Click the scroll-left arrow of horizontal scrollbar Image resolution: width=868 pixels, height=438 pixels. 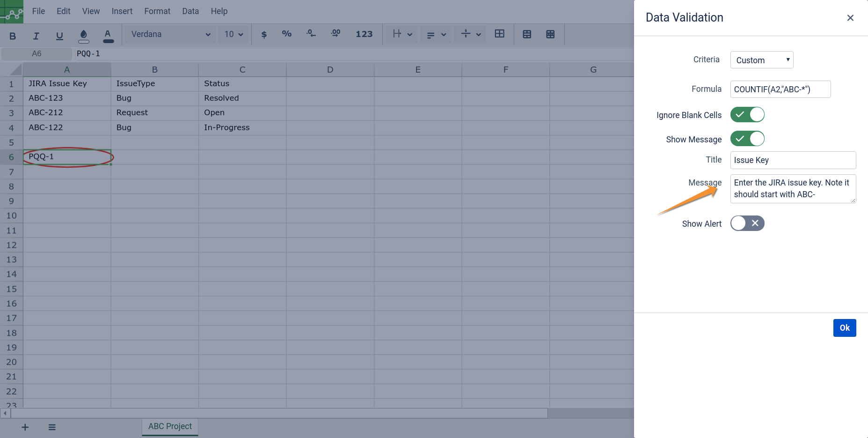coord(5,413)
